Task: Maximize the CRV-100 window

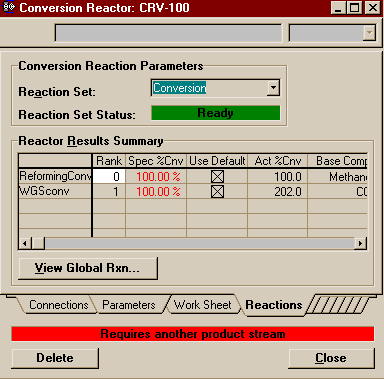Action: coord(354,8)
